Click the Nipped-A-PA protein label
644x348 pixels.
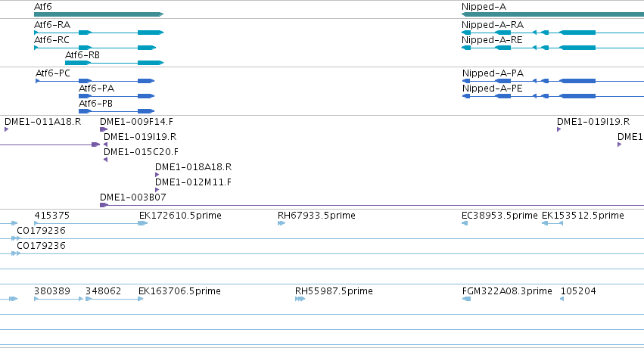tap(493, 73)
